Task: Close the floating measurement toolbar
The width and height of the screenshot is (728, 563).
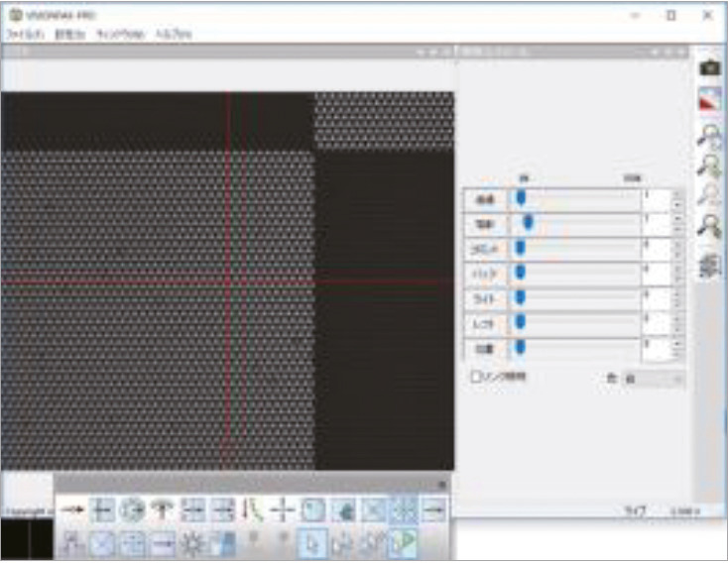Action: (441, 485)
